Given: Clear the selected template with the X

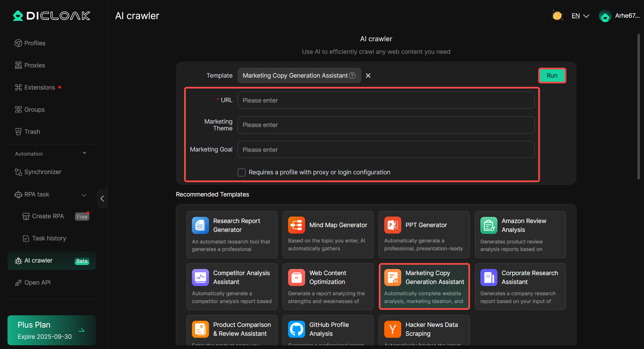Looking at the screenshot, I should 368,76.
